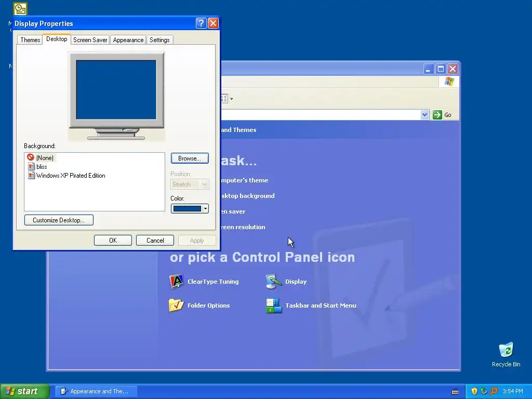
Task: Click the Go label in address bar
Action: (x=447, y=115)
